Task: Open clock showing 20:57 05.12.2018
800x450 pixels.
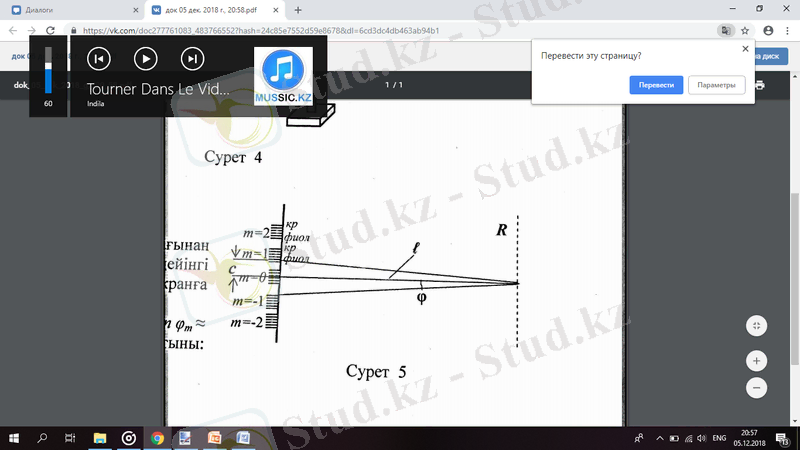Action: (749, 438)
